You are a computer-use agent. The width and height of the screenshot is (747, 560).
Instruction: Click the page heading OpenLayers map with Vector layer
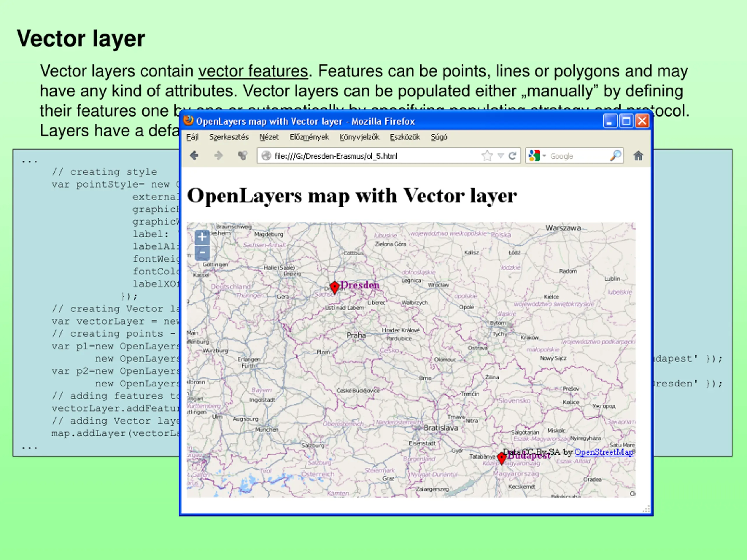pyautogui.click(x=352, y=196)
